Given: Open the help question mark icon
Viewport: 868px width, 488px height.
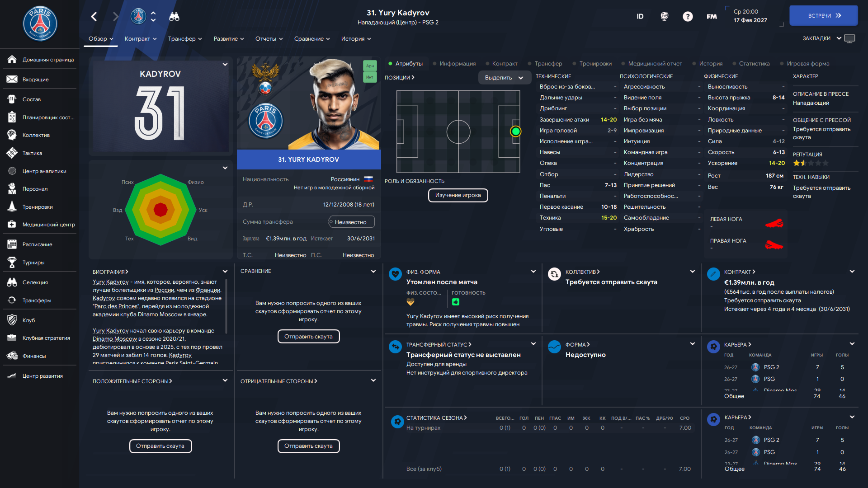Looking at the screenshot, I should tap(688, 17).
